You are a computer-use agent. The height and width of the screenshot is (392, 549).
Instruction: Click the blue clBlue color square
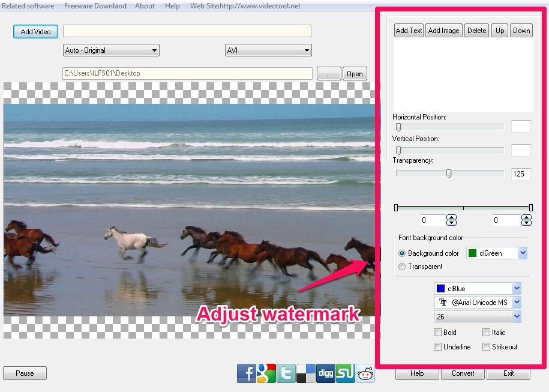click(x=441, y=289)
